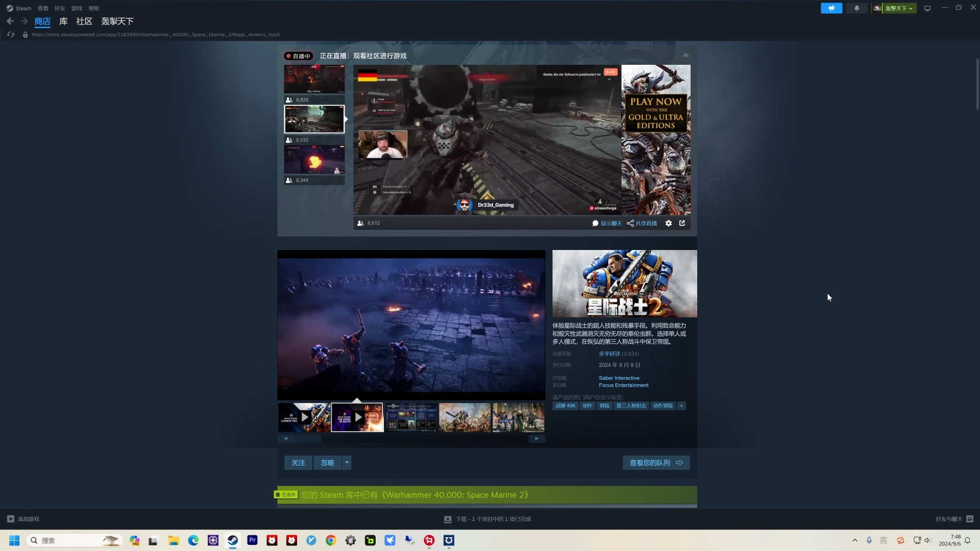The width and height of the screenshot is (980, 551).
Task: Enter Big Picture mode via monitor icon
Action: [x=927, y=8]
